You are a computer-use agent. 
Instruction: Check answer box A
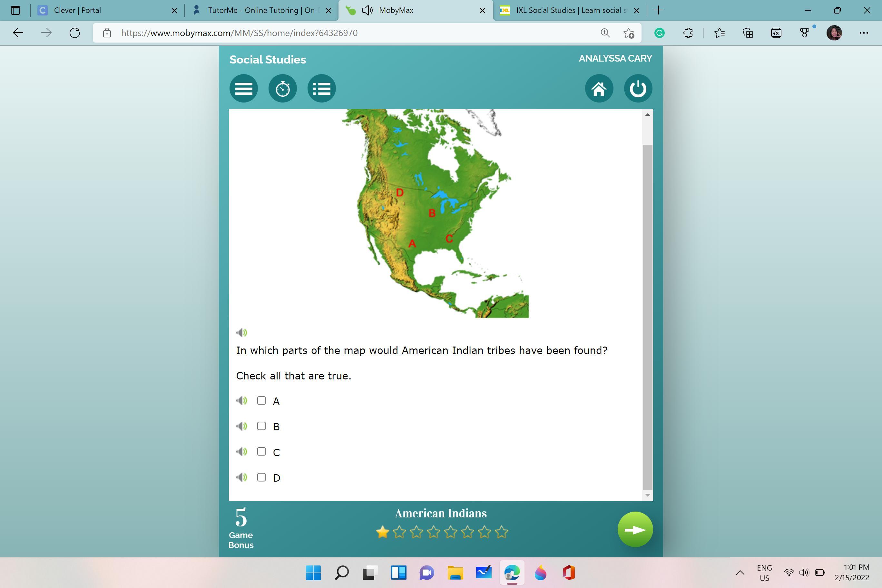click(x=261, y=400)
